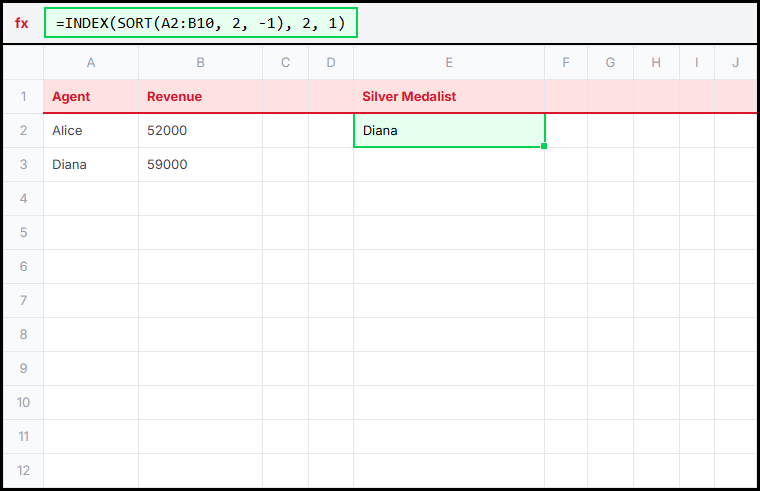Select column G header
Viewport: 760px width, 491px height.
pos(610,63)
